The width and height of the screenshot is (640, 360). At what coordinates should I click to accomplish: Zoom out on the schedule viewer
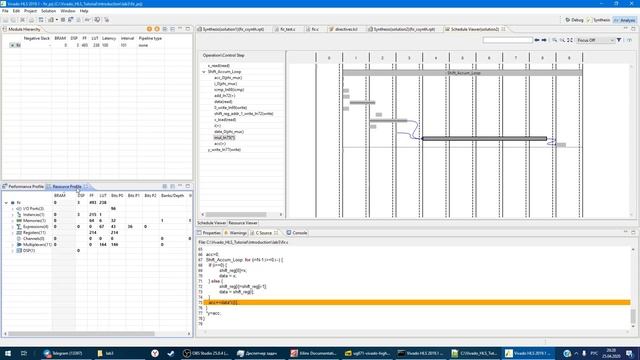tap(562, 40)
